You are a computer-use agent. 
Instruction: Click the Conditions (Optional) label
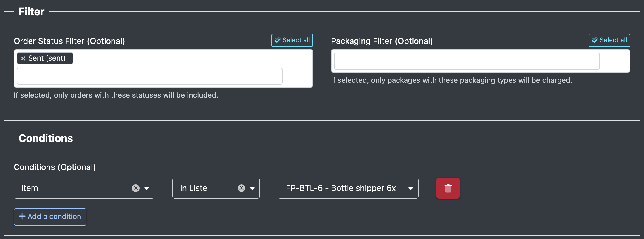[55, 167]
